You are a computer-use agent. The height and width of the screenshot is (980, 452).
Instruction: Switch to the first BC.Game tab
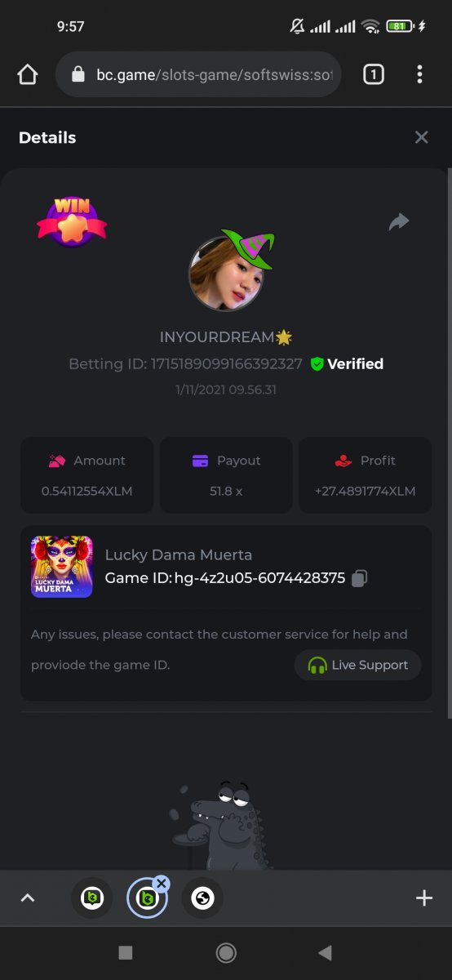pyautogui.click(x=92, y=898)
